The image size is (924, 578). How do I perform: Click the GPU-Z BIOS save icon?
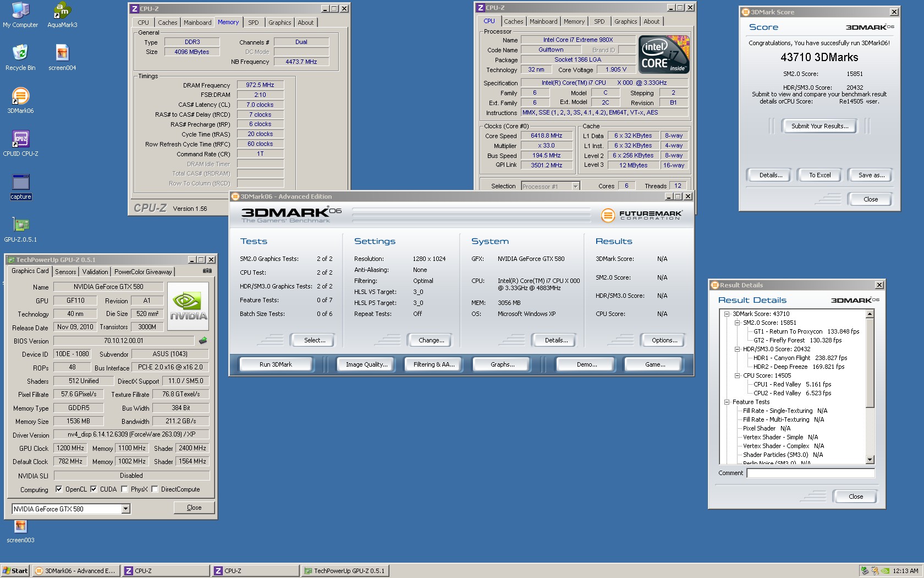(x=203, y=341)
